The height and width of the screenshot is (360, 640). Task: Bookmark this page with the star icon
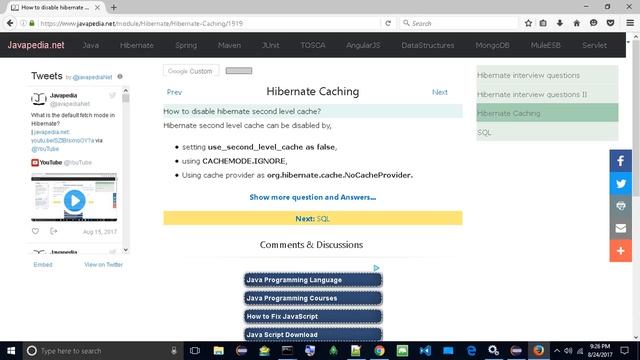[x=528, y=23]
